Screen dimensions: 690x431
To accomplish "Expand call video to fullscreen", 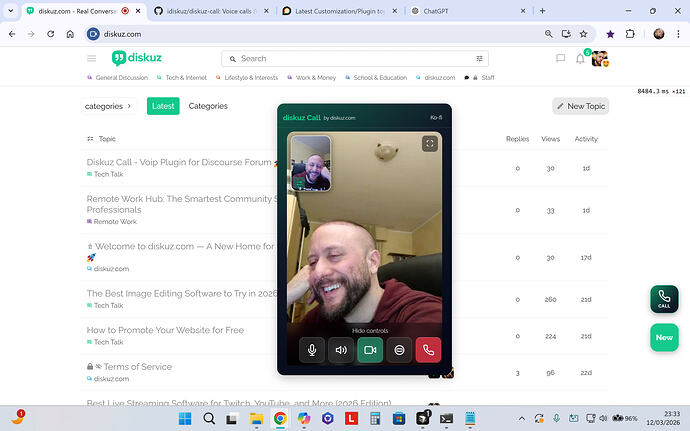I will point(430,143).
